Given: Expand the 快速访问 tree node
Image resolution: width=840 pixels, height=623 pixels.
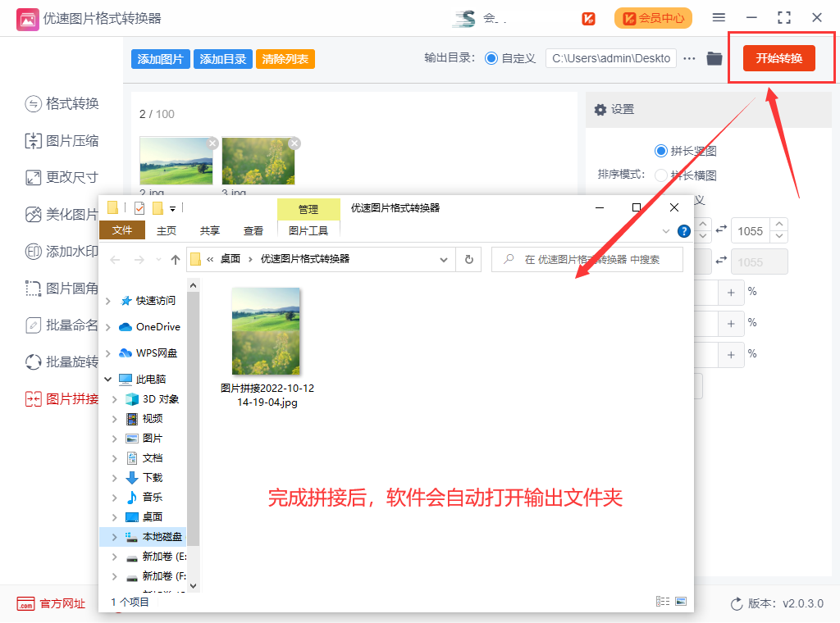Looking at the screenshot, I should click(x=108, y=301).
